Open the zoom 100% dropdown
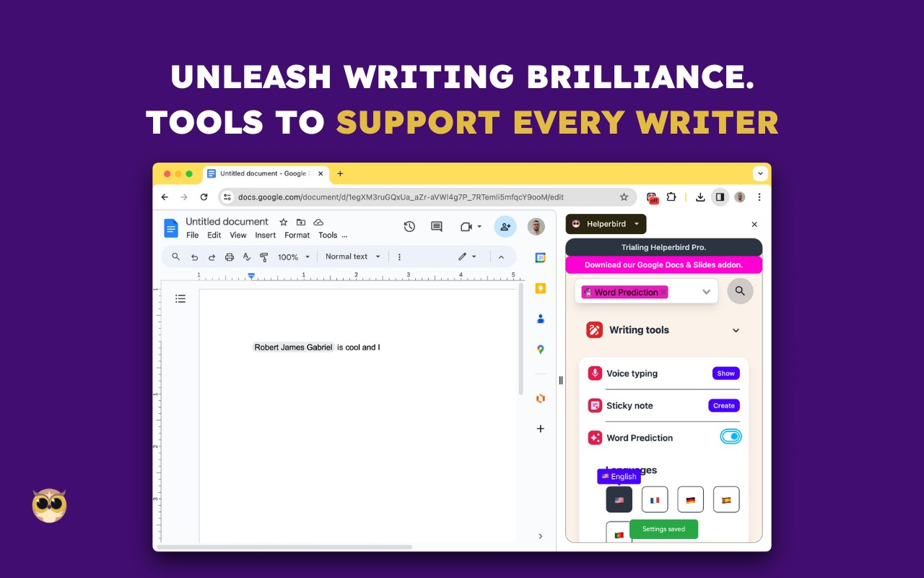The width and height of the screenshot is (924, 578). [294, 257]
